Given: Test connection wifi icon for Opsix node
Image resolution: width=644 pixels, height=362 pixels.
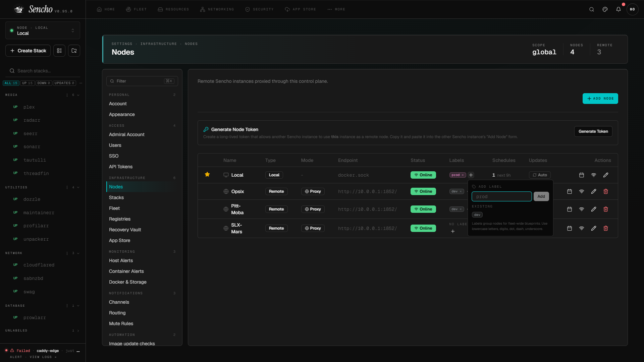Looking at the screenshot, I should click(582, 191).
